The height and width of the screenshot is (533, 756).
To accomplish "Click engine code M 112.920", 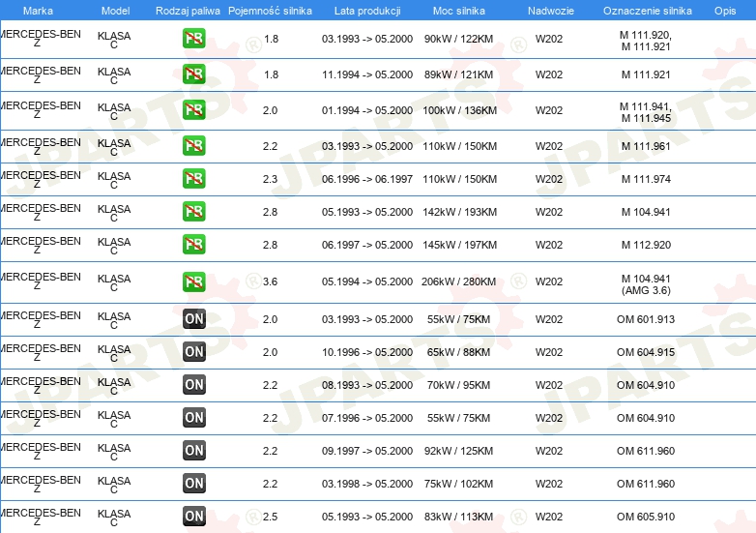I will point(646,245).
